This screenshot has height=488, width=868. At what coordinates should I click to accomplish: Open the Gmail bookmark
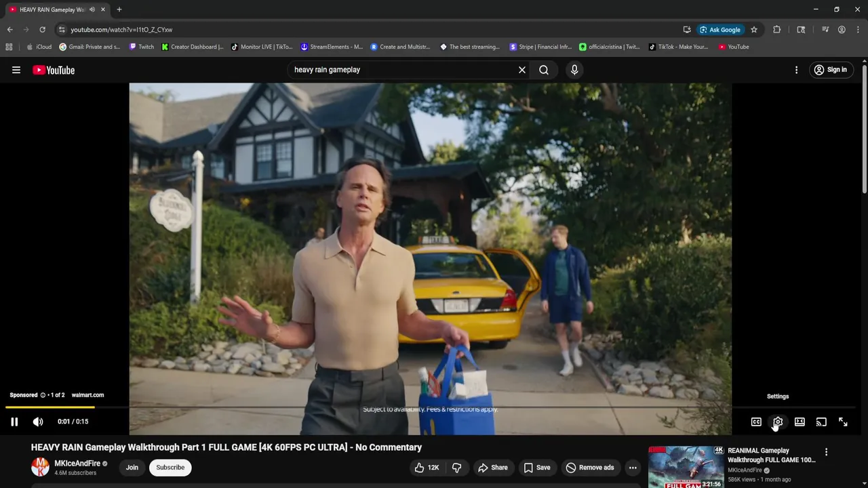coord(90,47)
